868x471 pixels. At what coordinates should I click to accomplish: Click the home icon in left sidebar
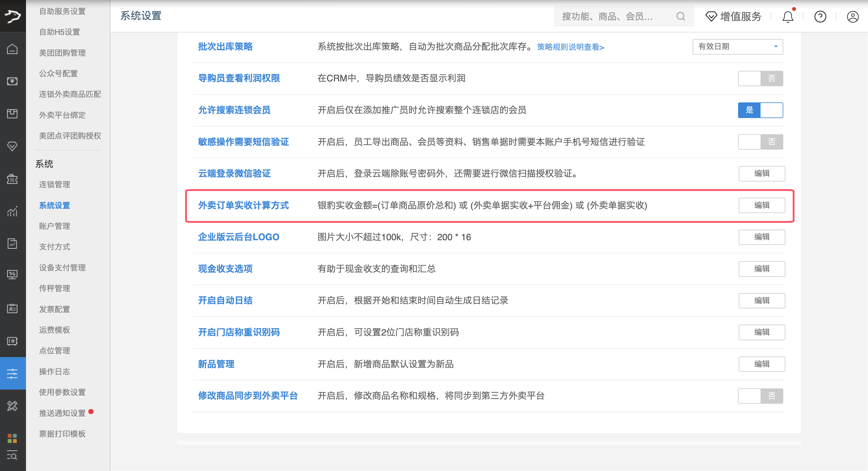12,49
